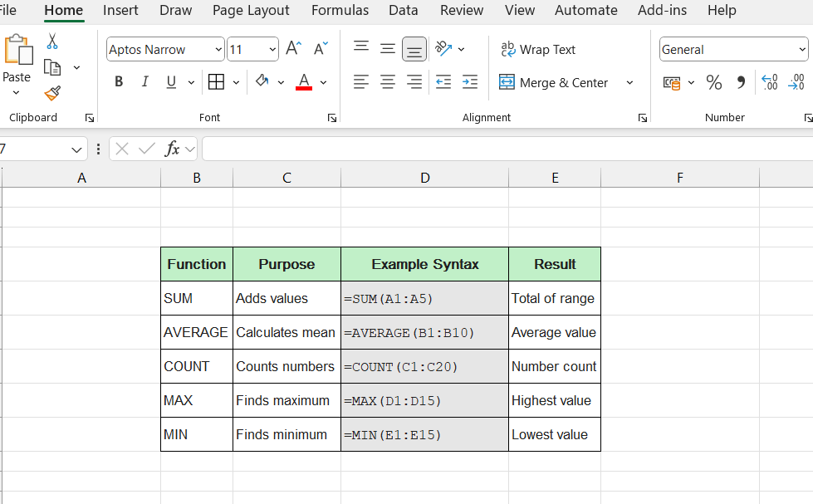Click Orientation angled text icon

pos(443,49)
